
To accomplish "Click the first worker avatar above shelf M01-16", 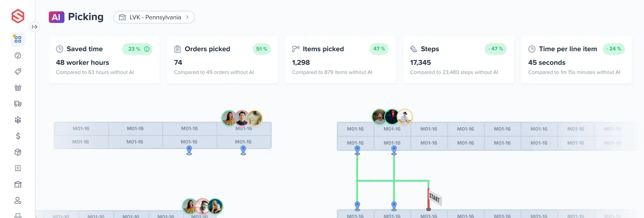I will click(229, 118).
